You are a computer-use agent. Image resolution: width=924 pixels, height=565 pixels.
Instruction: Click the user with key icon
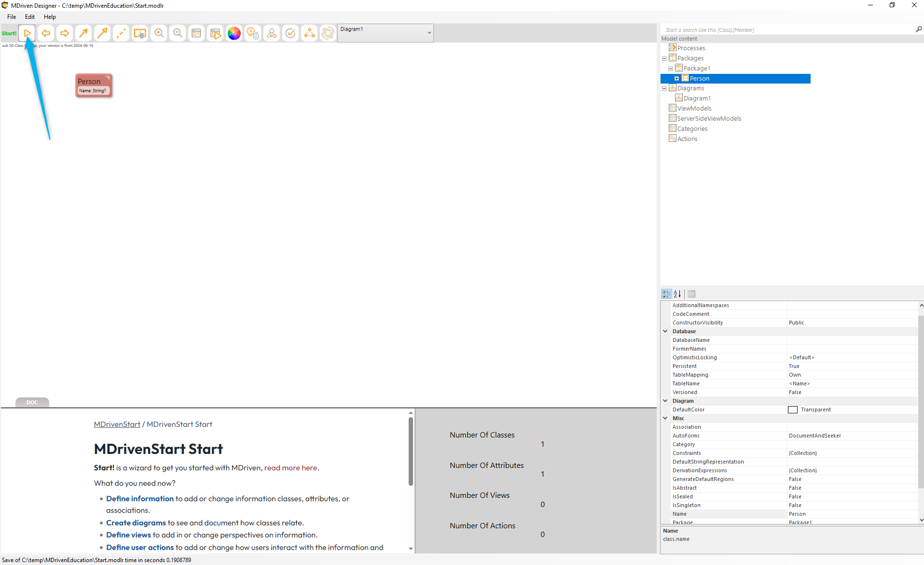pyautogui.click(x=272, y=33)
